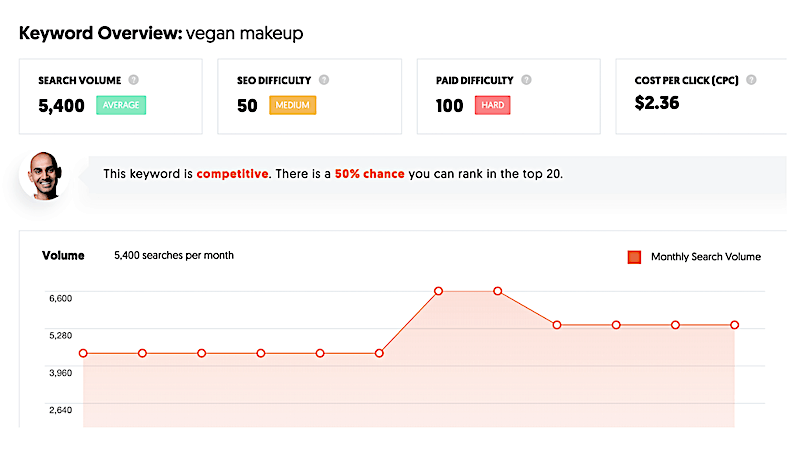Click the $2.36 cost per click value
The image size is (800, 457).
tap(657, 103)
